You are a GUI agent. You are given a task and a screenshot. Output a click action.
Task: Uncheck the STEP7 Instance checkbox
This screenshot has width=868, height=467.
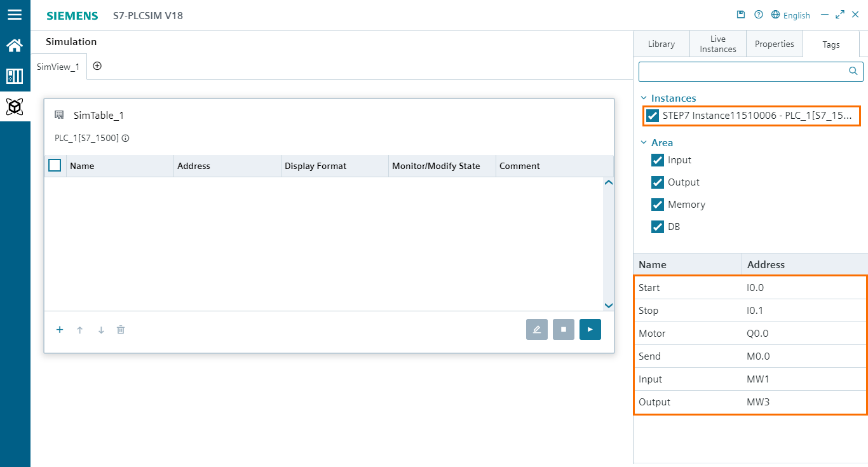[x=653, y=116]
